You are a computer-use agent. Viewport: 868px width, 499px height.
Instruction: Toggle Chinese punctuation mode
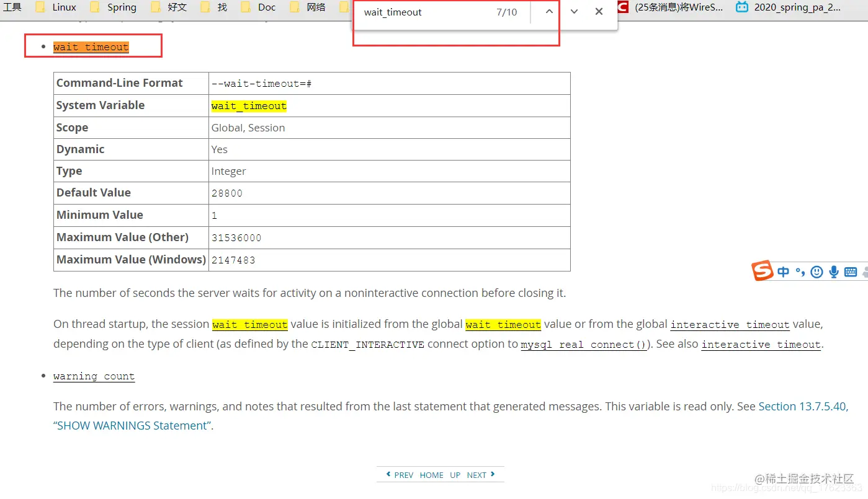(800, 272)
